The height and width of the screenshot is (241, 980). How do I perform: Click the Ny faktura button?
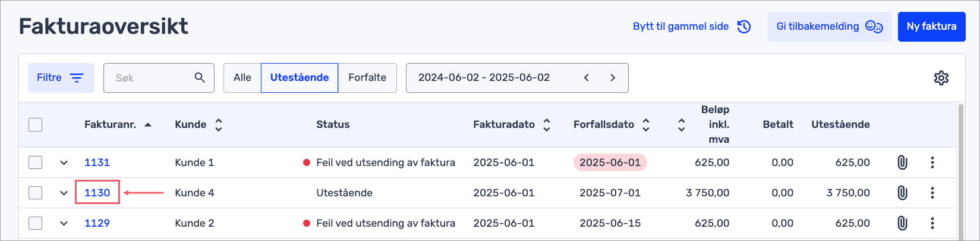click(931, 27)
